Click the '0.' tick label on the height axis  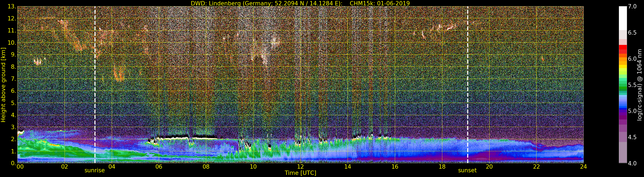point(13,163)
